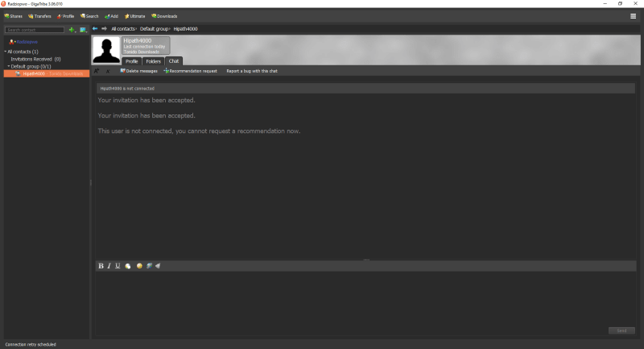644x349 pixels.
Task: Switch to the Folders tab
Action: (153, 61)
